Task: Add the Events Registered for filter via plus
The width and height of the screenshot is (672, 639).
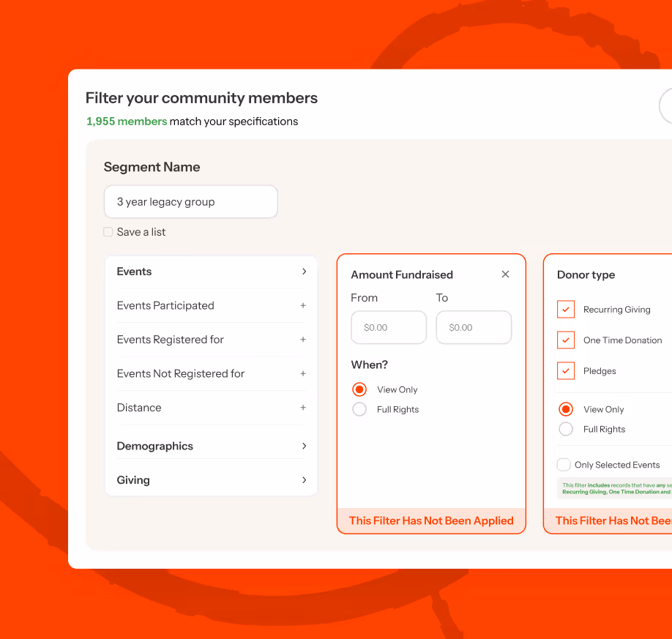Action: click(x=303, y=340)
